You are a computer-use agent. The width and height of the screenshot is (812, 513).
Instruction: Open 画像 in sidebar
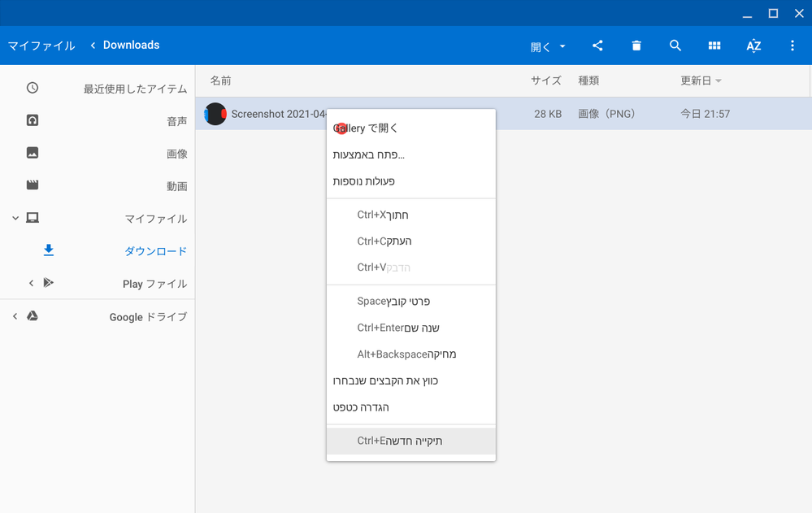click(176, 154)
